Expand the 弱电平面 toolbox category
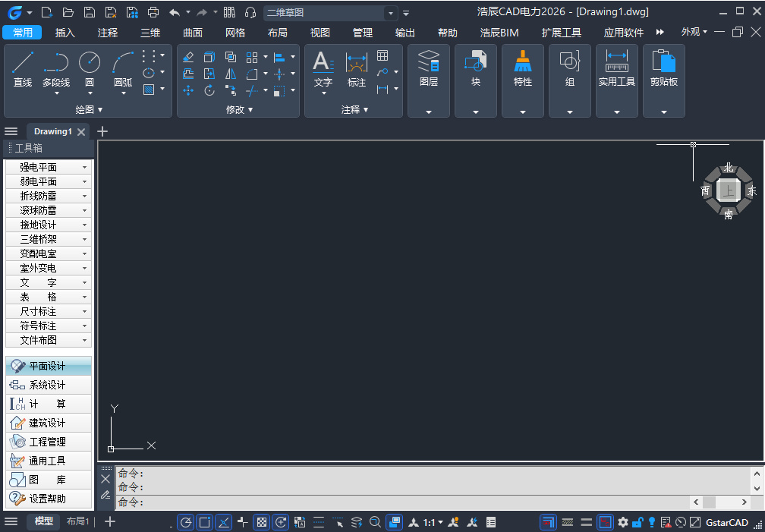 tap(49, 181)
